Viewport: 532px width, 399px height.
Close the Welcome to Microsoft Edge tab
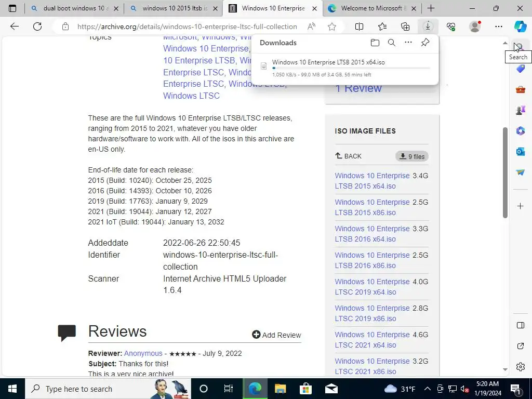(414, 9)
